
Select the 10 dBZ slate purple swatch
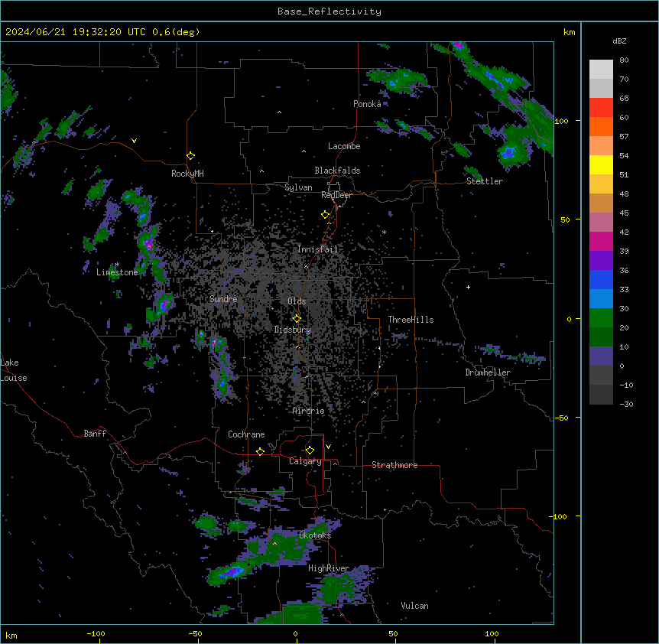tap(601, 356)
